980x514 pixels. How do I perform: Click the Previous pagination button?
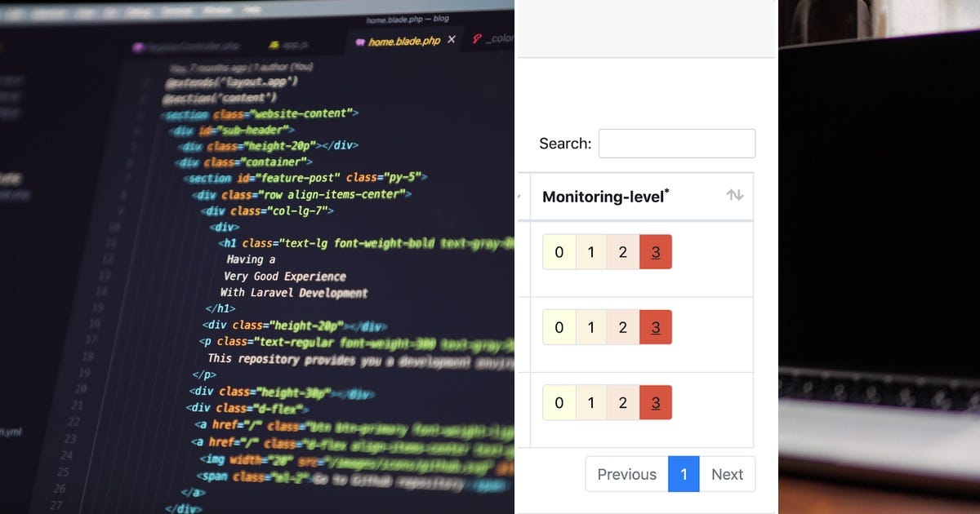[626, 474]
